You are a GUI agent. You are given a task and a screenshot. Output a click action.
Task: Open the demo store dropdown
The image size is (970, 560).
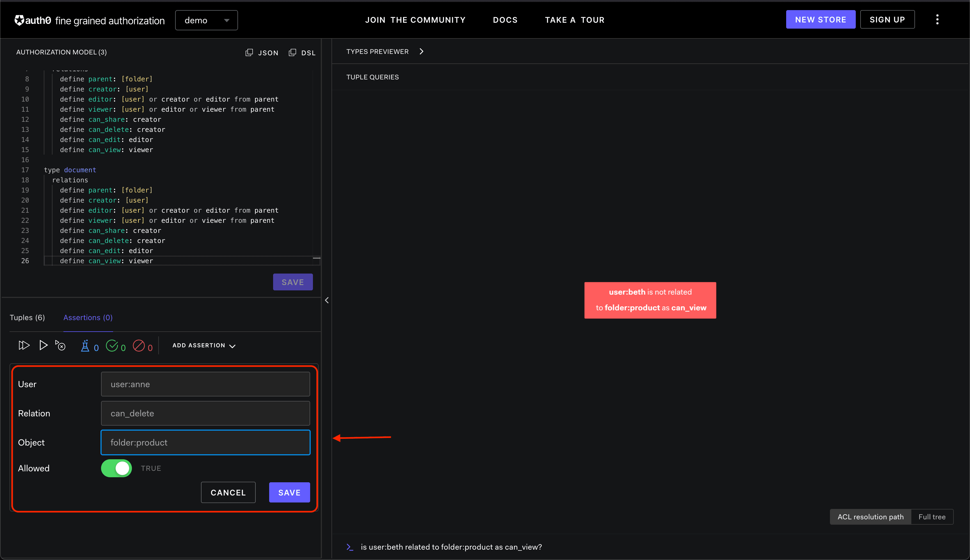(206, 20)
